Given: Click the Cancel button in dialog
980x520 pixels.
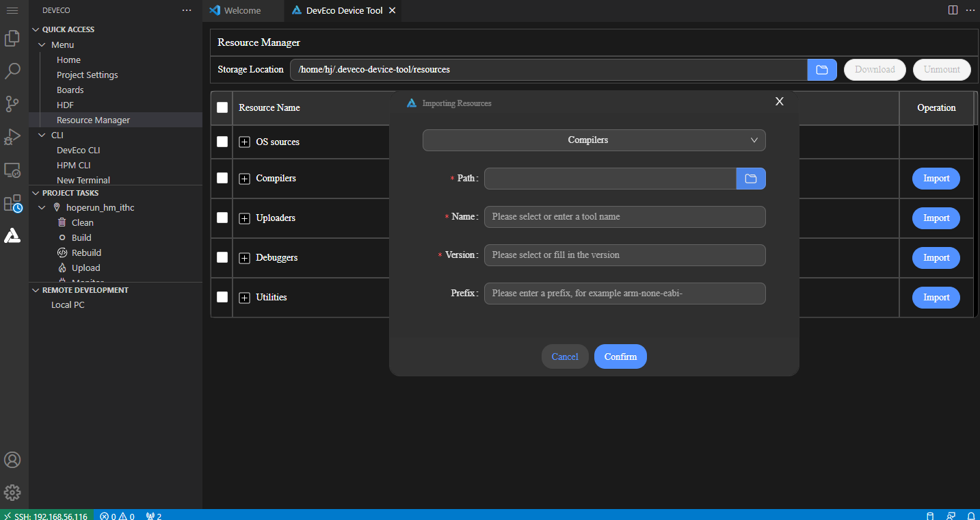Looking at the screenshot, I should 565,356.
